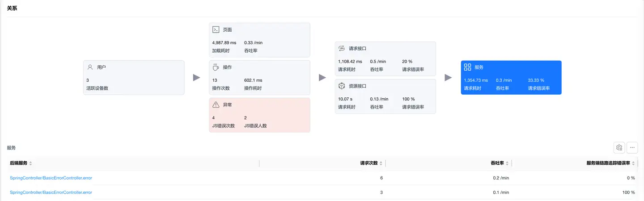The image size is (644, 201).
Task: Click the 请求接口 request icon
Action: coord(341,48)
